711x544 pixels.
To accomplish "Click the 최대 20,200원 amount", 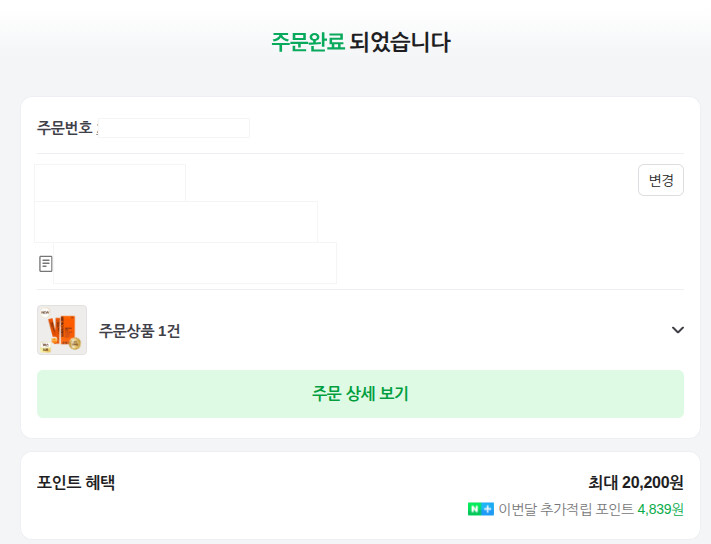I will coord(636,482).
